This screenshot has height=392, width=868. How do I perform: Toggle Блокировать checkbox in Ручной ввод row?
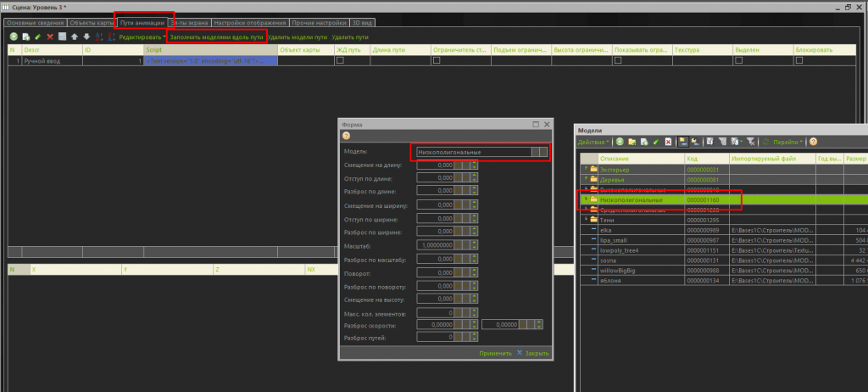point(798,61)
